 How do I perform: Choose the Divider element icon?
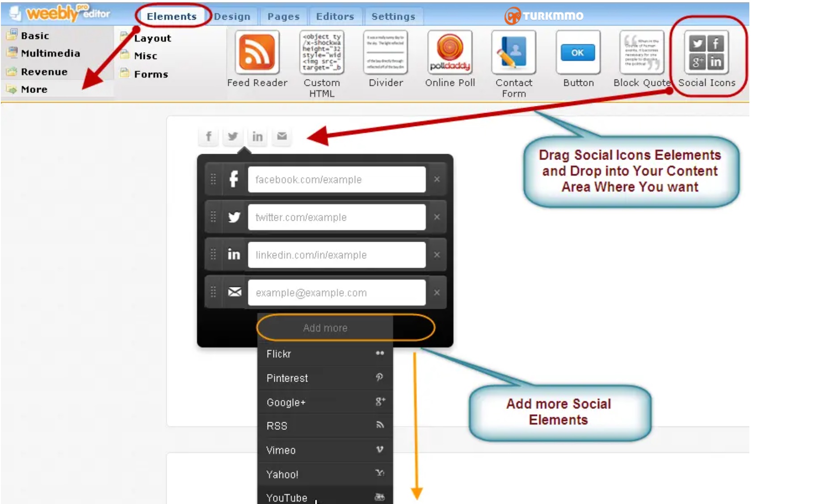pos(386,53)
